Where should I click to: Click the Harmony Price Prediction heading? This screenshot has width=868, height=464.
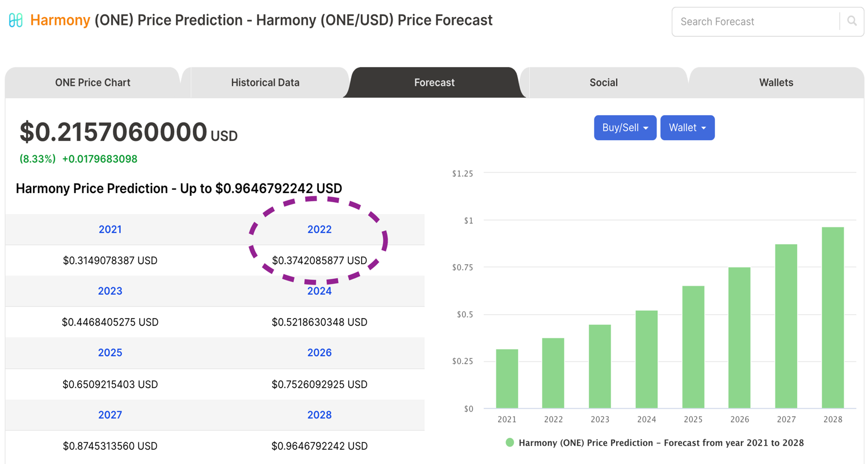coord(179,189)
